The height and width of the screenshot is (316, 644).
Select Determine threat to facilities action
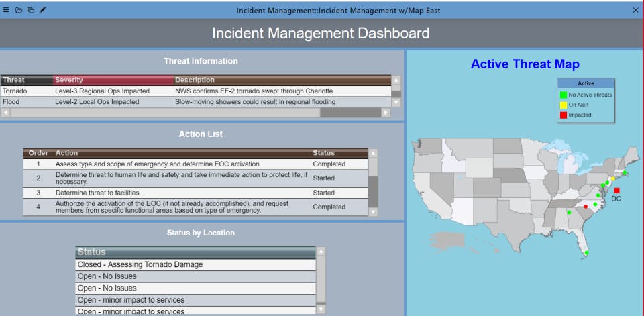point(195,193)
